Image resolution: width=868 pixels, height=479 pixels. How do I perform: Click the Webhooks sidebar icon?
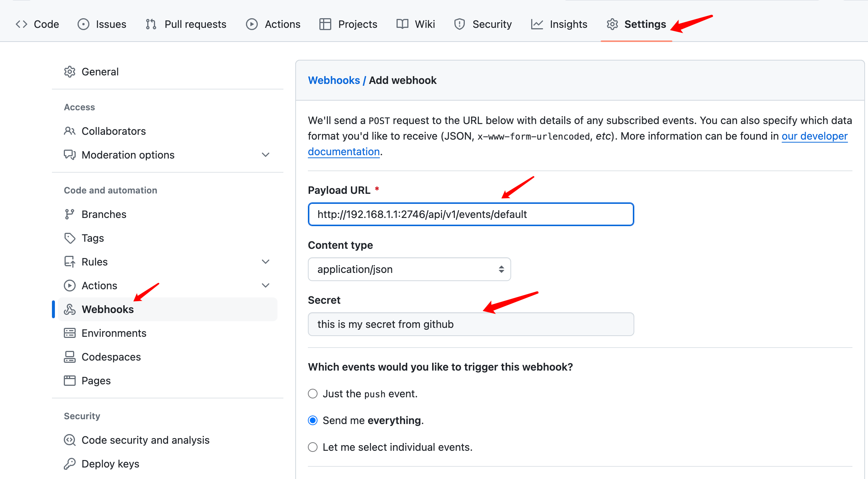coord(70,309)
